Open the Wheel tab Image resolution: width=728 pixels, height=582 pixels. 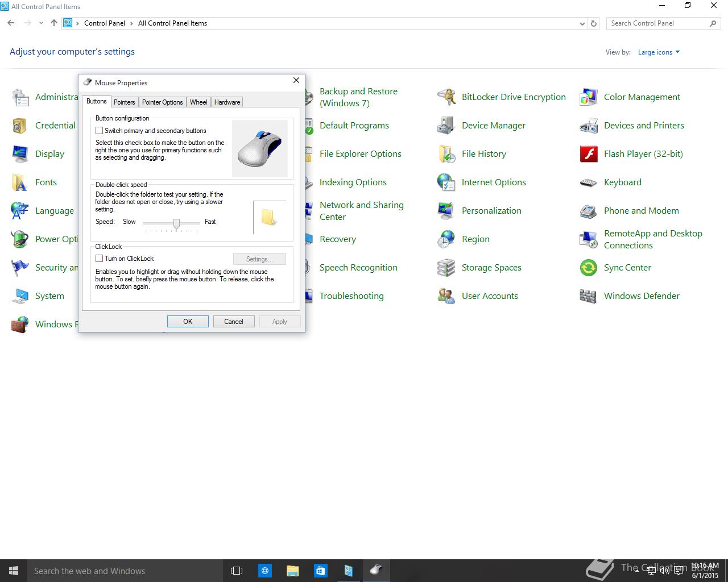[198, 102]
